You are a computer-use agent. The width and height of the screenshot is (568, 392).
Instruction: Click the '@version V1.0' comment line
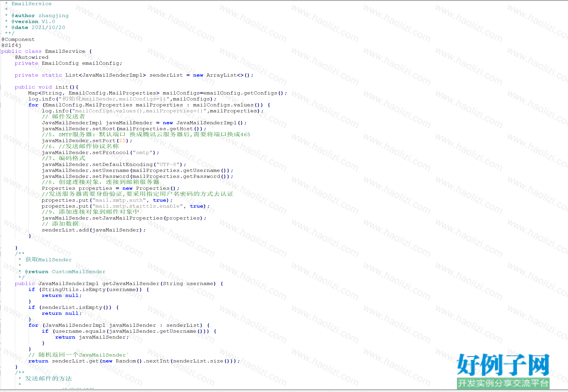pyautogui.click(x=30, y=21)
